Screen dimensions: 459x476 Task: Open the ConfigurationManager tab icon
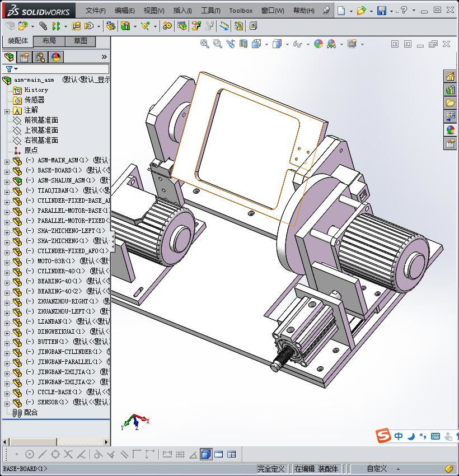[x=40, y=57]
